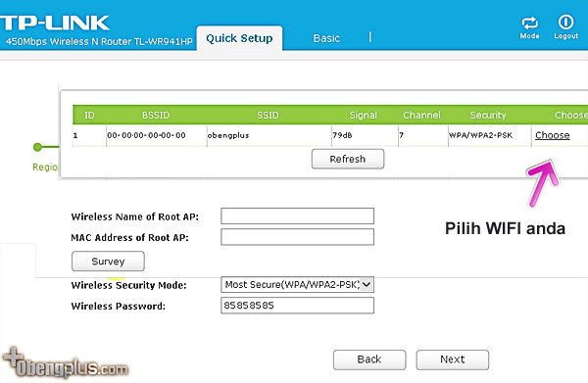Refresh the wireless network list
Viewport: 588px width, 383px height.
pos(348,159)
